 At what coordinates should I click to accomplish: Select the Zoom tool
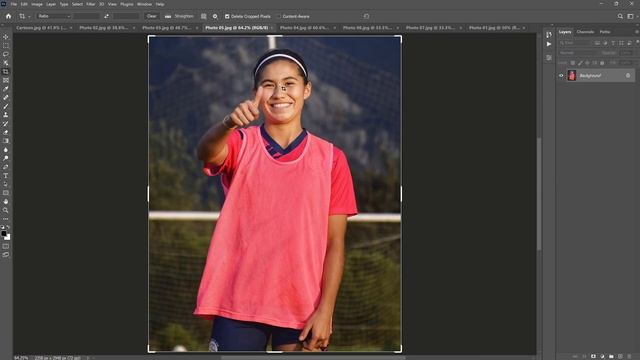pos(6,210)
